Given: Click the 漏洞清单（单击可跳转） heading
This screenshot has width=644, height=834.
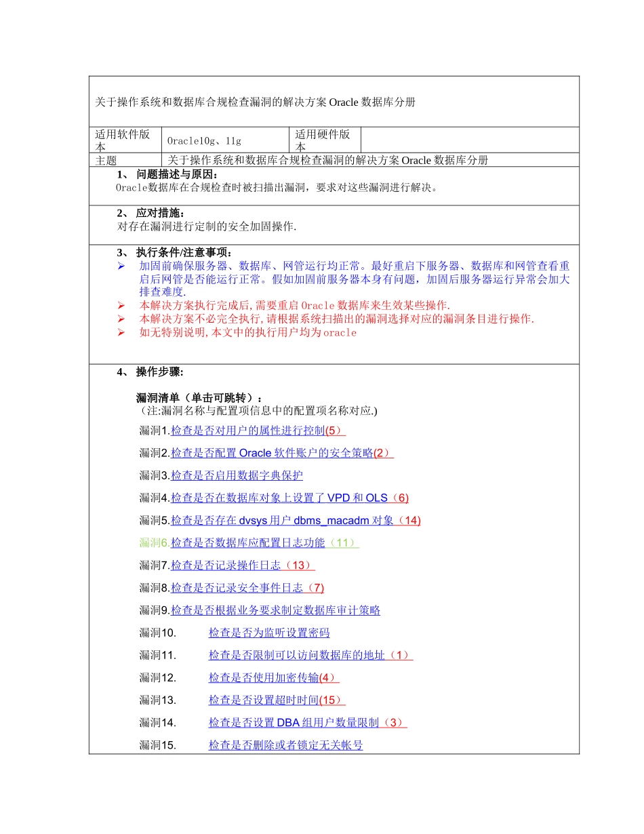Looking at the screenshot, I should [x=201, y=397].
